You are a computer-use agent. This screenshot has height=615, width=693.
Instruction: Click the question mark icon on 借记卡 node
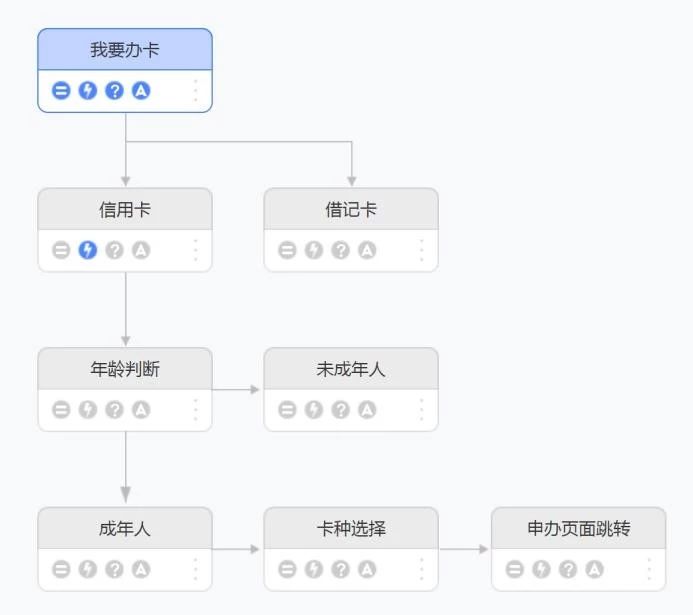341,250
